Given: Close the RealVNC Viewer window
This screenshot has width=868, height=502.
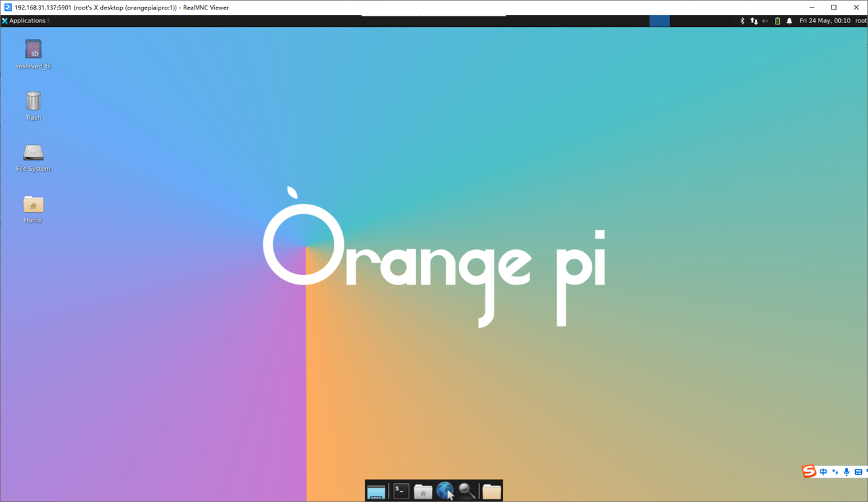Looking at the screenshot, I should [856, 7].
